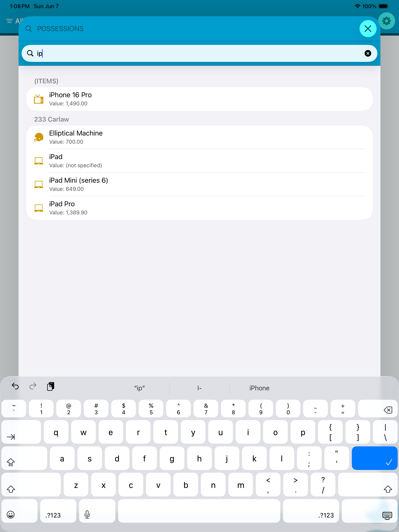The height and width of the screenshot is (532, 399).
Task: Tap the laptop icon beside iPad Pro
Action: point(38,208)
